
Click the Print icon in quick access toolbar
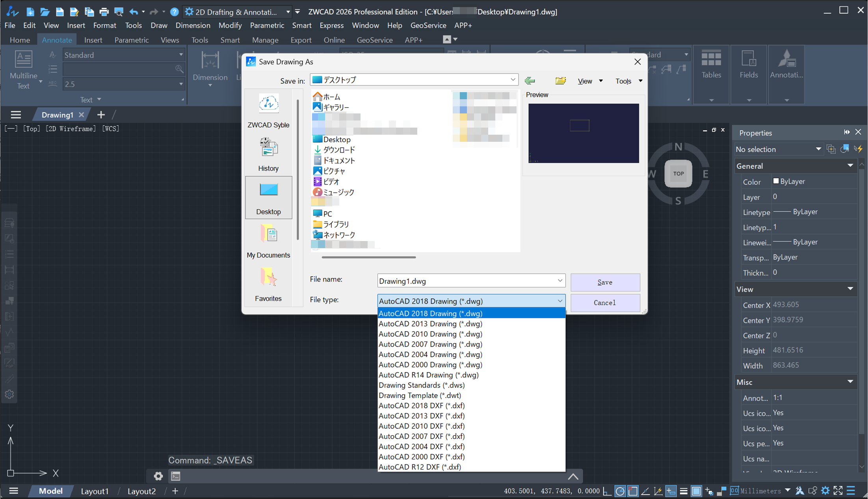[x=104, y=12]
